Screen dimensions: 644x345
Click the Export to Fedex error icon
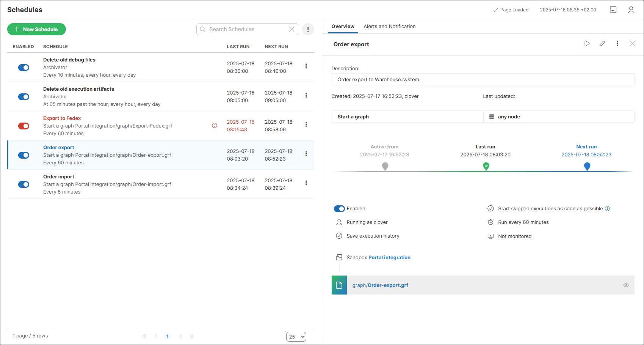pos(215,125)
